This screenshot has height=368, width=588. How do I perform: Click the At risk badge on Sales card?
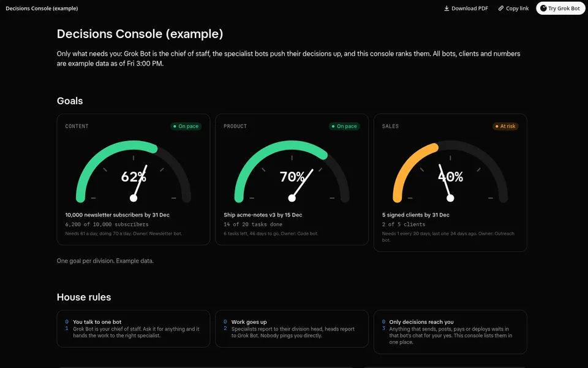point(505,126)
